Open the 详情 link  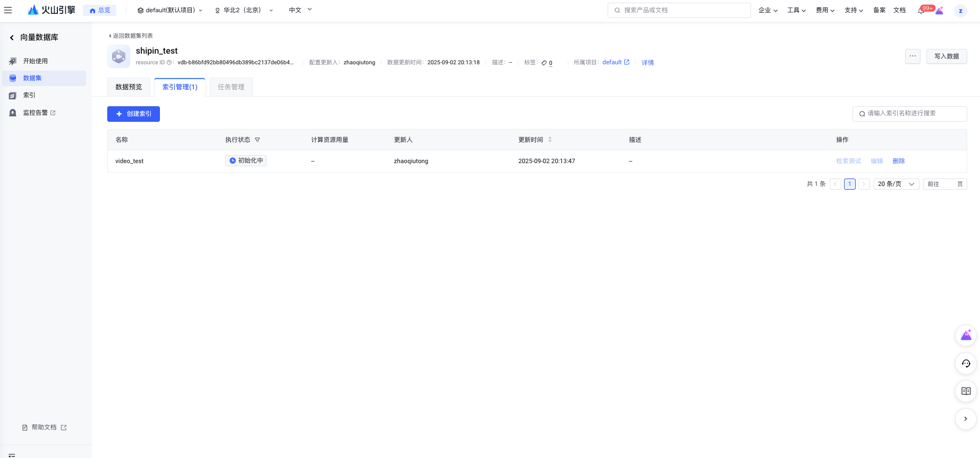647,63
